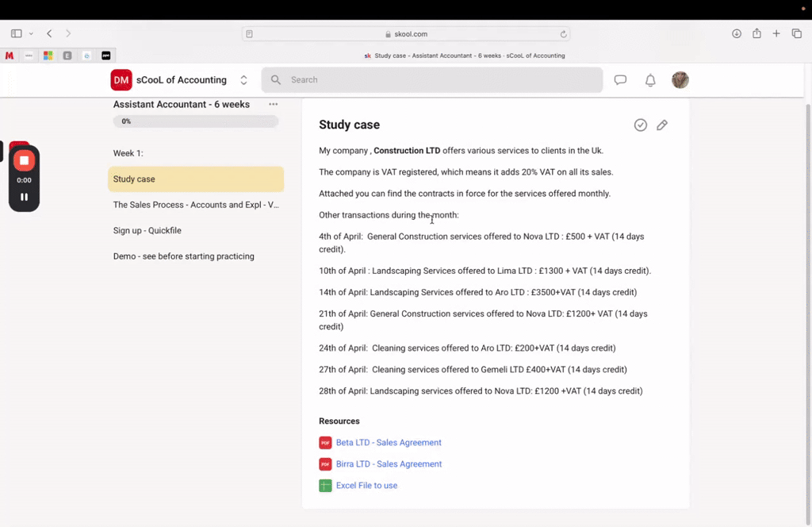Pause the screen recording
Screen dimensions: 812x527
[24, 197]
